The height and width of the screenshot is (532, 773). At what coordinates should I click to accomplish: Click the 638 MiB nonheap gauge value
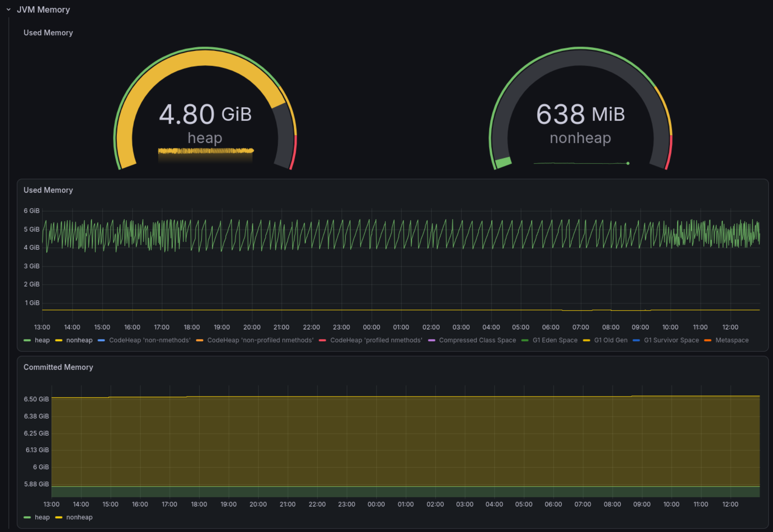pyautogui.click(x=580, y=114)
